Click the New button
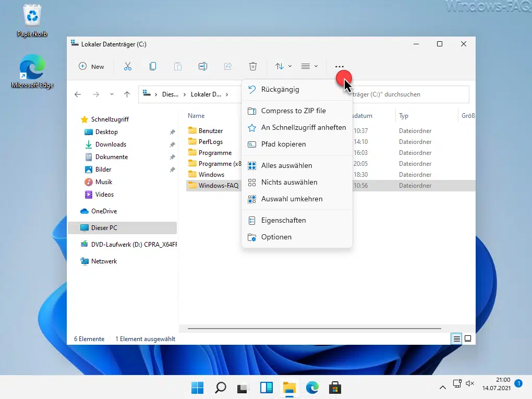This screenshot has width=532, height=399. (x=91, y=66)
